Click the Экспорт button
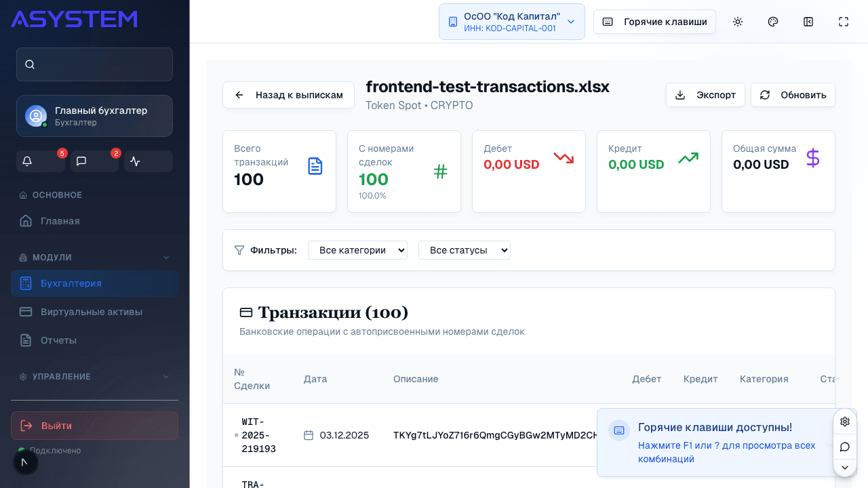 (705, 95)
